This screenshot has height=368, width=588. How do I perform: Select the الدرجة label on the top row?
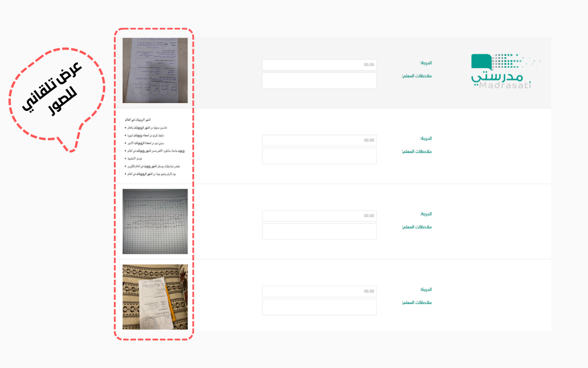(x=425, y=63)
